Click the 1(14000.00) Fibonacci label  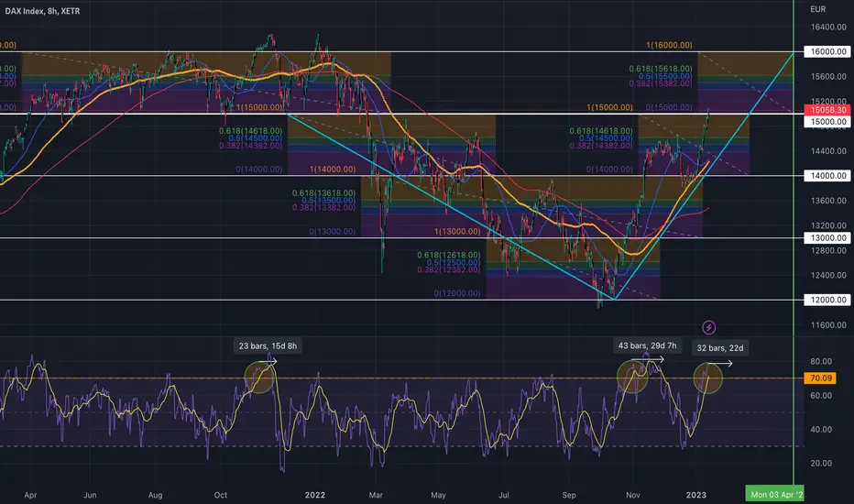coord(333,170)
